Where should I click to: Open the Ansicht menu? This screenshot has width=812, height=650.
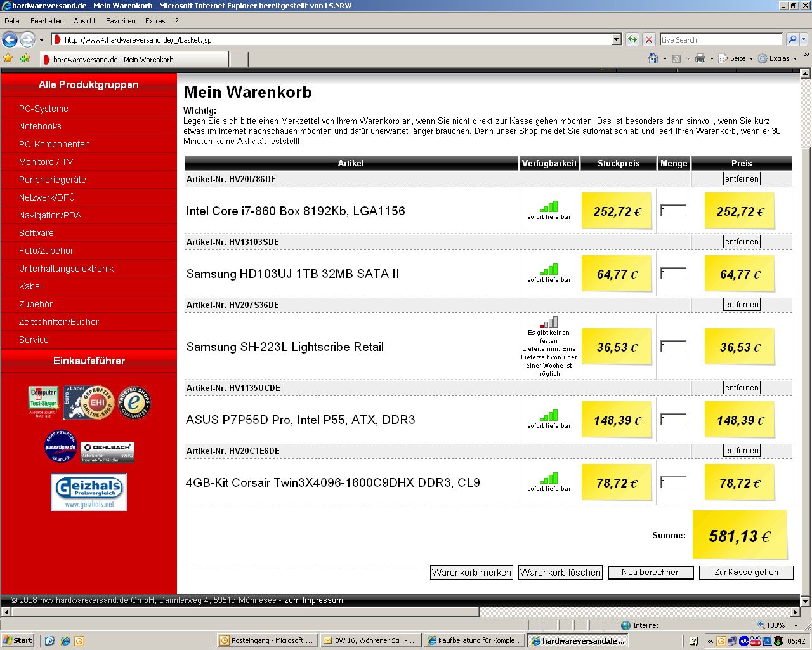[x=84, y=21]
